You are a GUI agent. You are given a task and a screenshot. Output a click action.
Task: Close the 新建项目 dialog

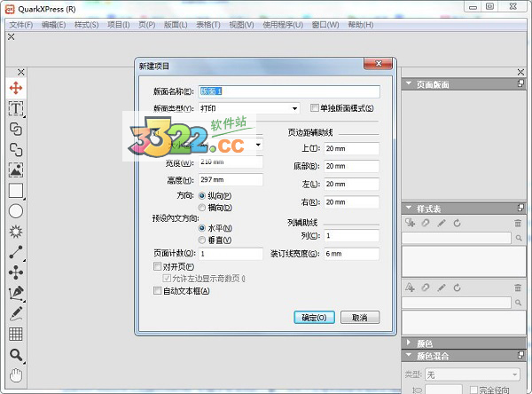[379, 64]
